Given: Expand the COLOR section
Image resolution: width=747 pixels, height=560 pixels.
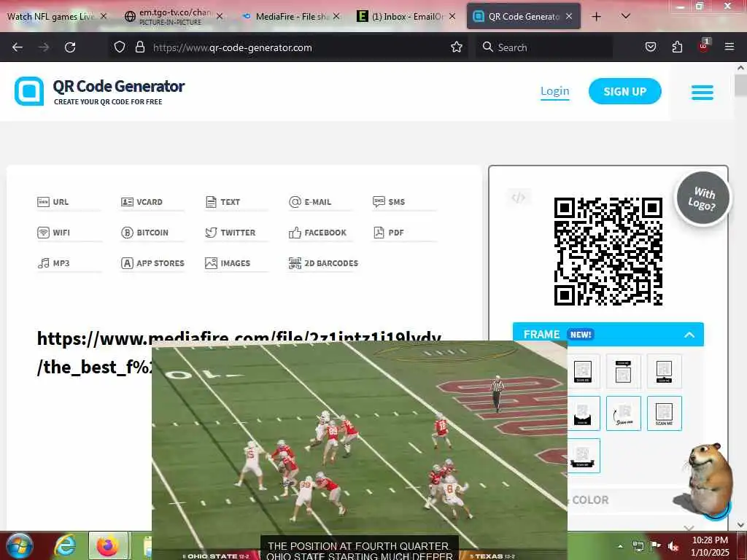Looking at the screenshot, I should coord(688,527).
